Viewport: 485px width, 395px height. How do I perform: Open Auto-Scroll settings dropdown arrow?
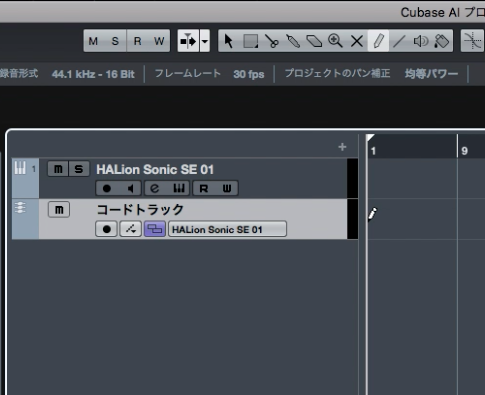[x=205, y=41]
